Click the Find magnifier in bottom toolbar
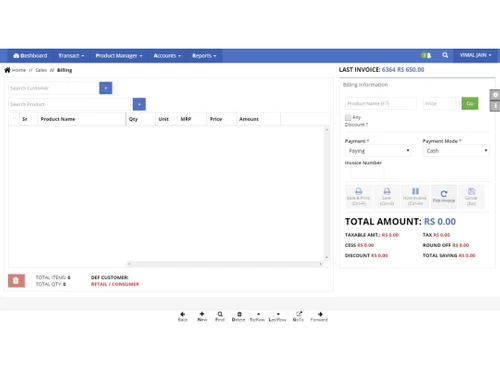Viewport: 500px width, 375px height. click(220, 316)
